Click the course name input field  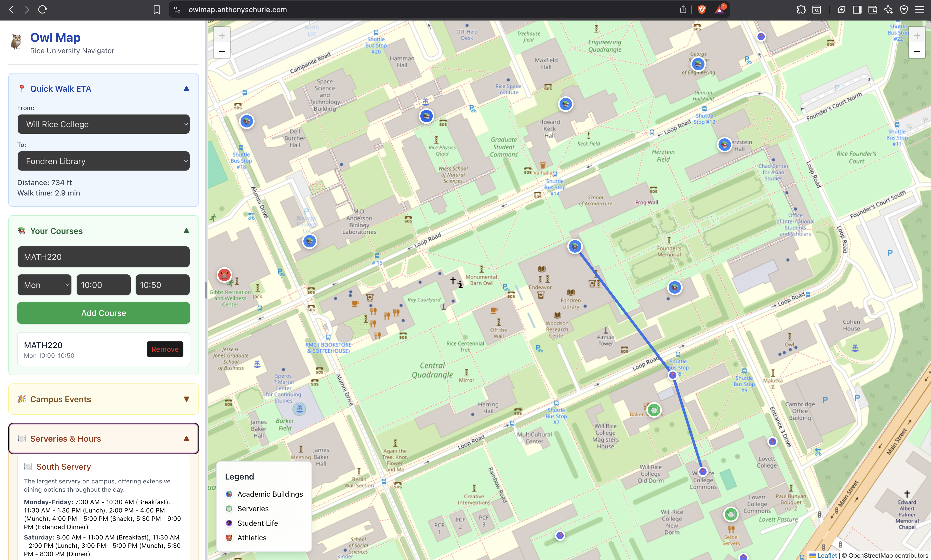point(103,257)
